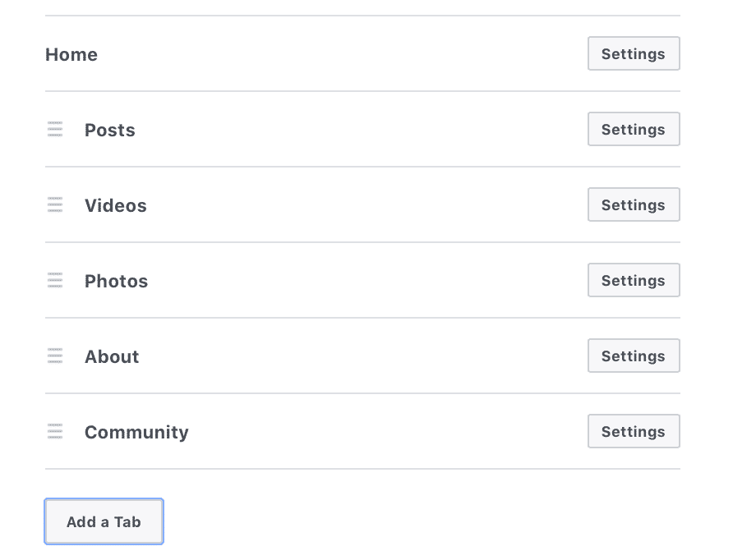
Task: Select the Home tab label
Action: 71,55
